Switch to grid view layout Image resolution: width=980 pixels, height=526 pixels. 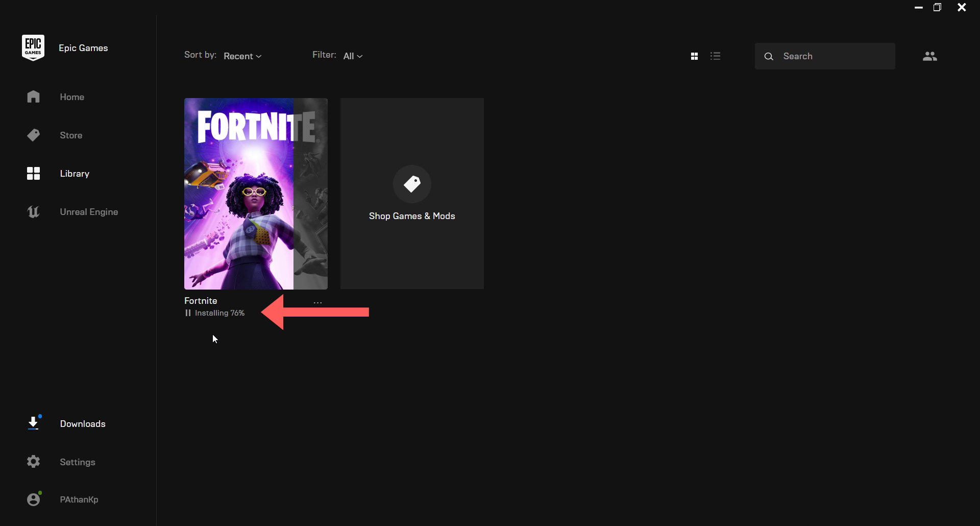[x=695, y=56]
